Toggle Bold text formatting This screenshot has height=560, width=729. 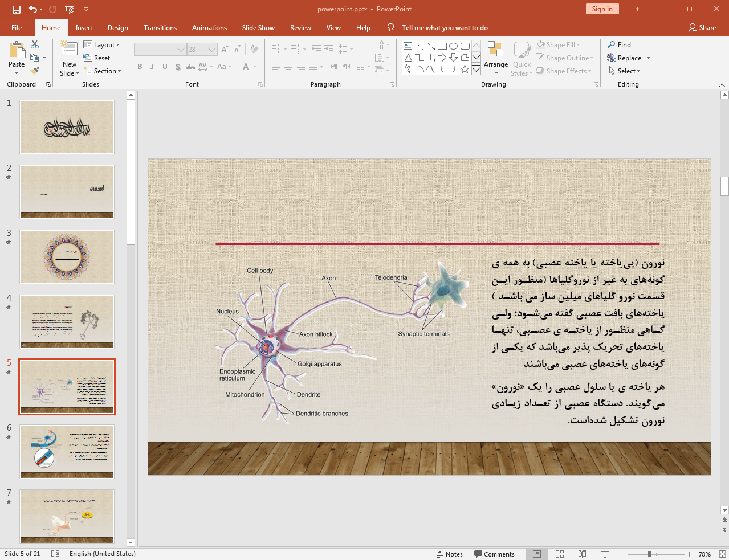click(140, 67)
